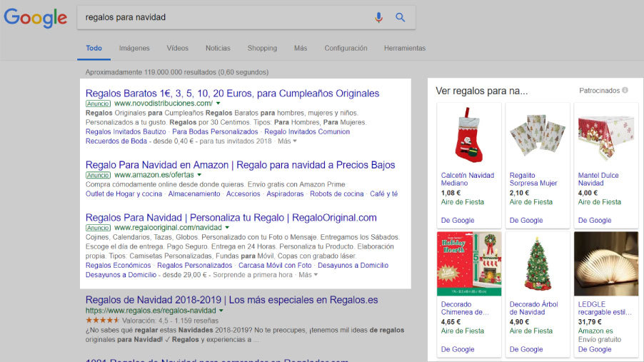Expand dropdown arrow beside novodistribuciones.com URL
Image resolution: width=644 pixels, height=362 pixels.
(x=218, y=104)
